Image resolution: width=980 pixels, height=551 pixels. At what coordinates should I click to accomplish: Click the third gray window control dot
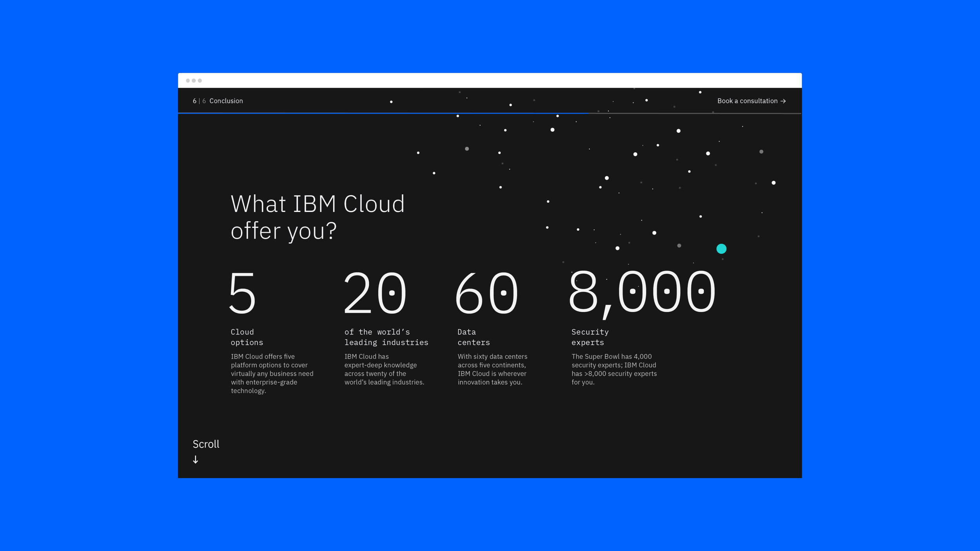[200, 80]
